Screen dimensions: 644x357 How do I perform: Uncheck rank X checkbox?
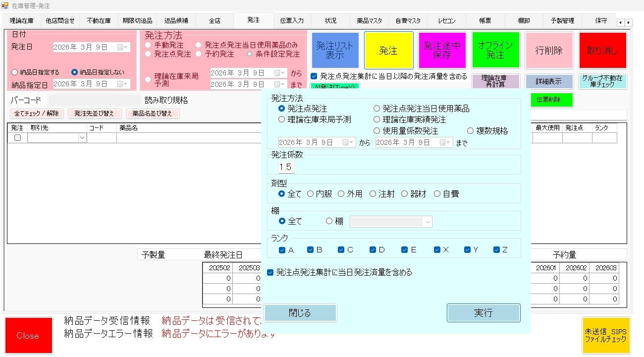click(x=437, y=250)
